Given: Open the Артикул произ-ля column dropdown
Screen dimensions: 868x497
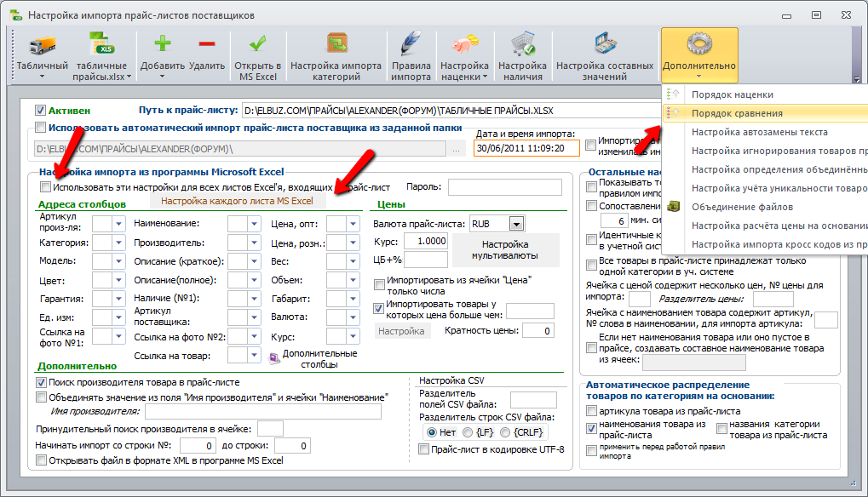Looking at the screenshot, I should 118,223.
